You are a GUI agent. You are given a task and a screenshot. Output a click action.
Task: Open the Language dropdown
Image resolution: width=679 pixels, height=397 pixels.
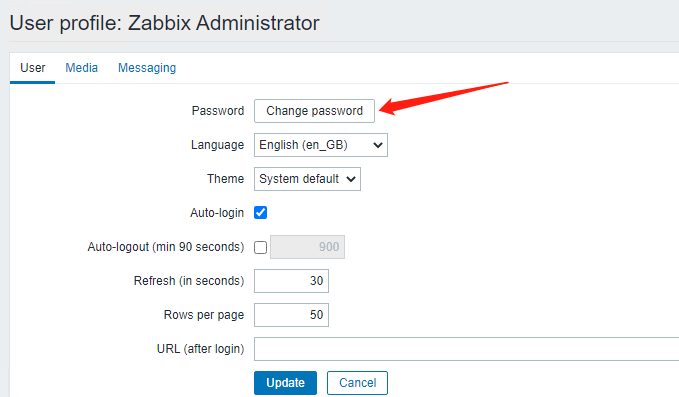coord(321,145)
